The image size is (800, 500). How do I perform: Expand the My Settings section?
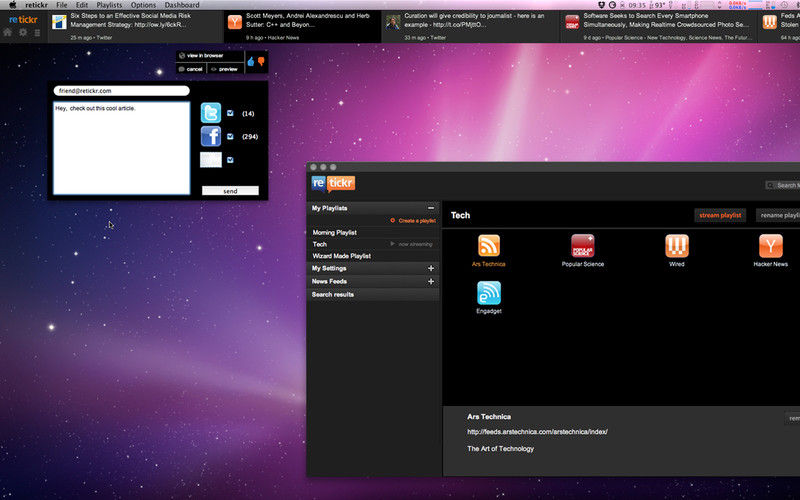click(431, 268)
